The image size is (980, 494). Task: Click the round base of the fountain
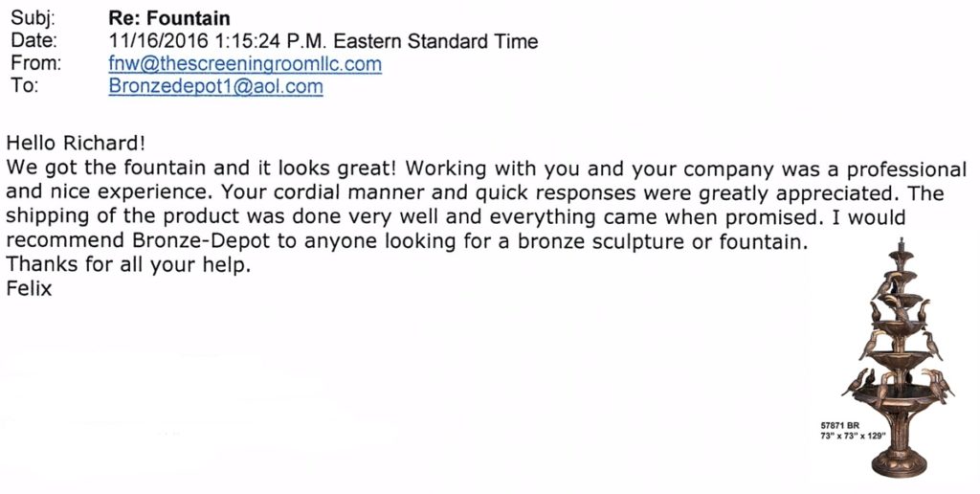click(900, 464)
